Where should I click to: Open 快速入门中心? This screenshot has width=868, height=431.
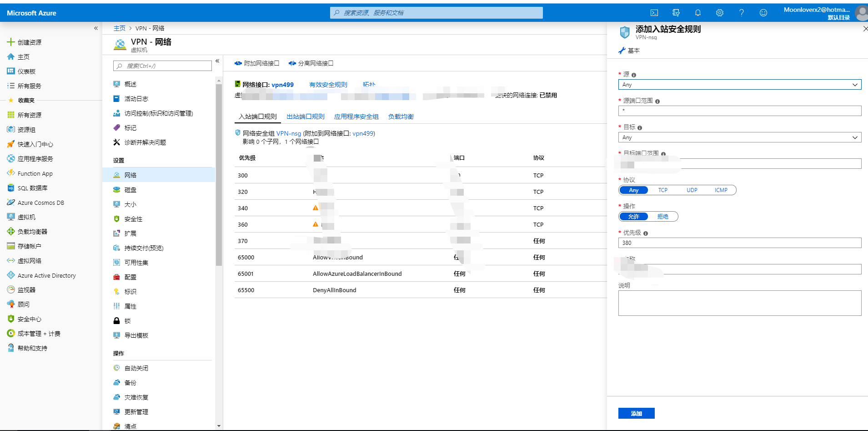click(35, 144)
